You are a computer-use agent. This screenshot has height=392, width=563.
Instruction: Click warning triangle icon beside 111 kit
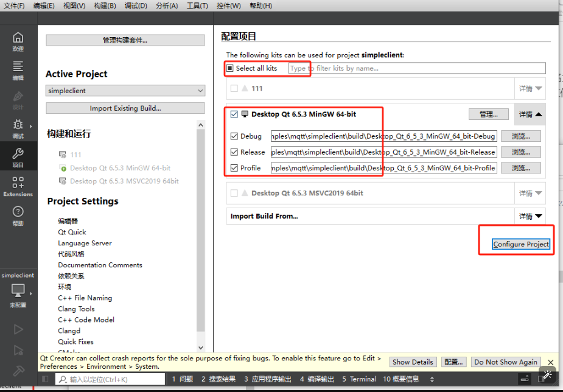245,88
